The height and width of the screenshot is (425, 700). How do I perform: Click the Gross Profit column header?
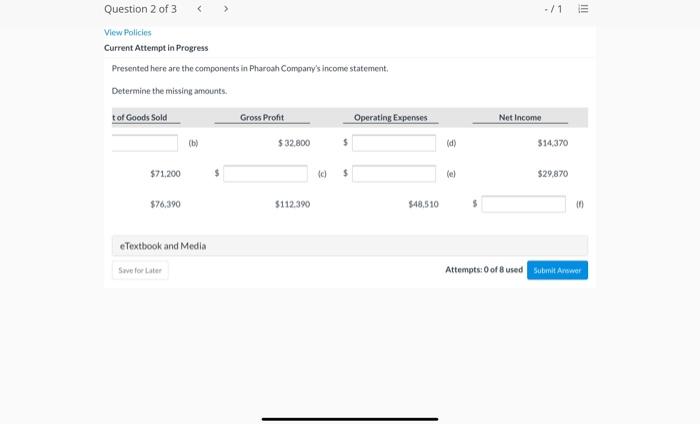point(262,117)
